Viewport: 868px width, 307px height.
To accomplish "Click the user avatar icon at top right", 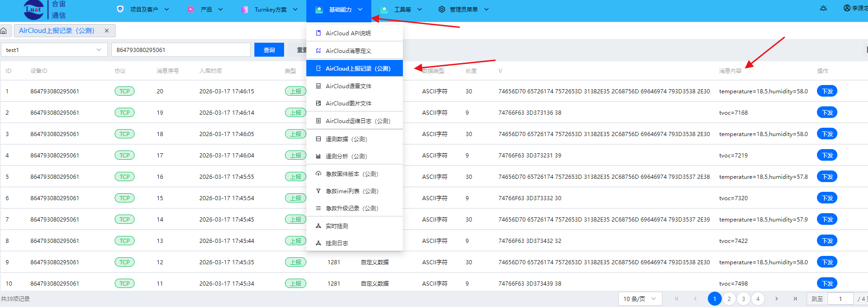I will coord(847,8).
